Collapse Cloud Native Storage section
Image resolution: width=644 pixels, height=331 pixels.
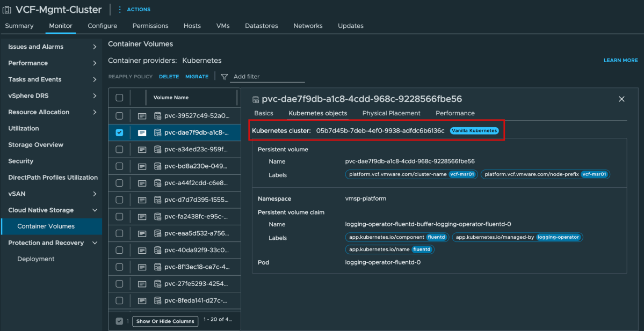coord(95,210)
